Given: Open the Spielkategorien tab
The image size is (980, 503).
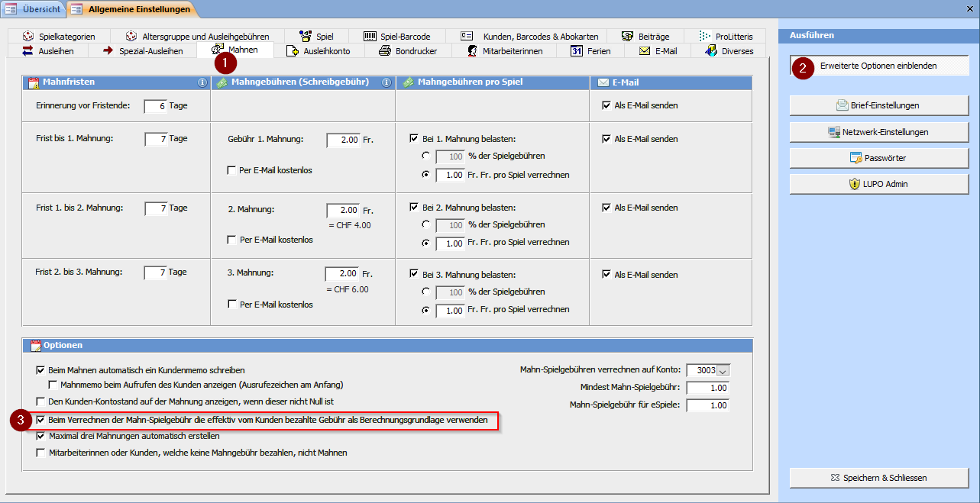Looking at the screenshot, I should click(x=58, y=36).
